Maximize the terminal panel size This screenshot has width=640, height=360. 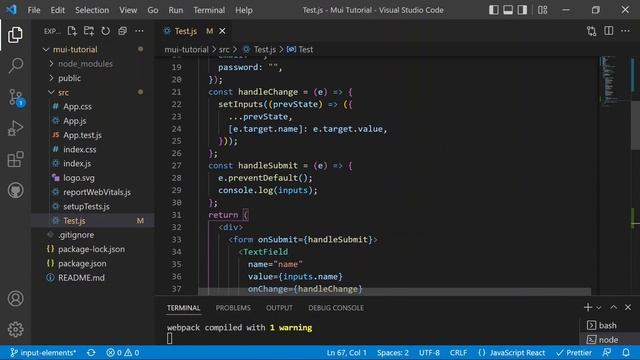[x=613, y=307]
